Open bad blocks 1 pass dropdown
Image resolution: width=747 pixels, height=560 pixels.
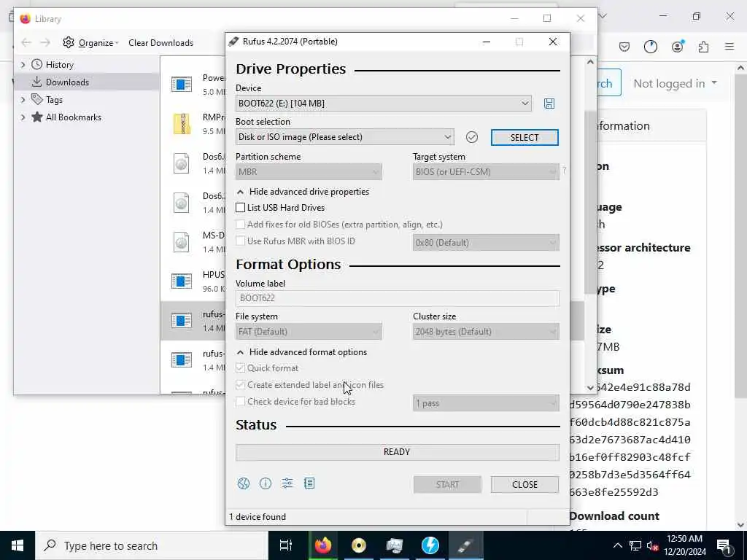(486, 403)
